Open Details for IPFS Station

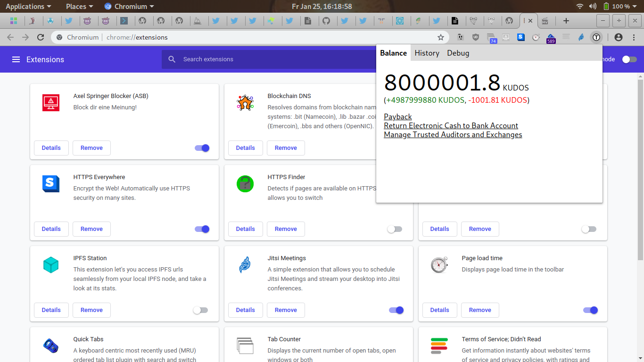(x=51, y=310)
